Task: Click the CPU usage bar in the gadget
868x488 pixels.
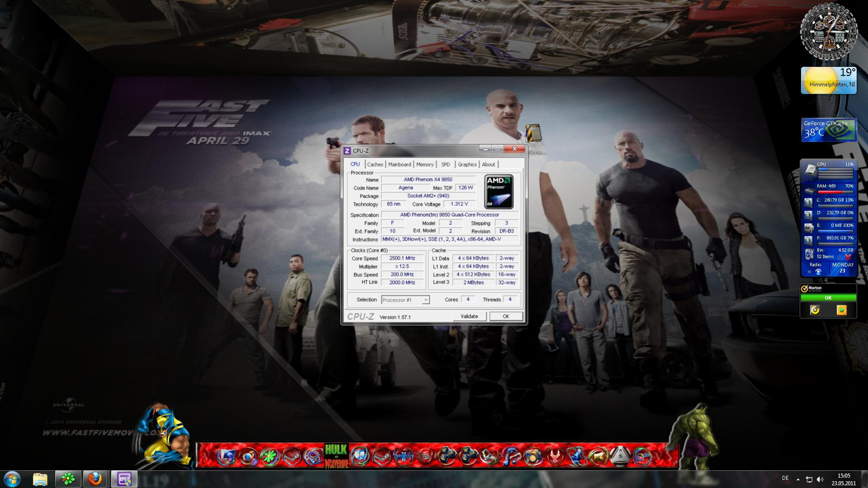Action: (835, 174)
